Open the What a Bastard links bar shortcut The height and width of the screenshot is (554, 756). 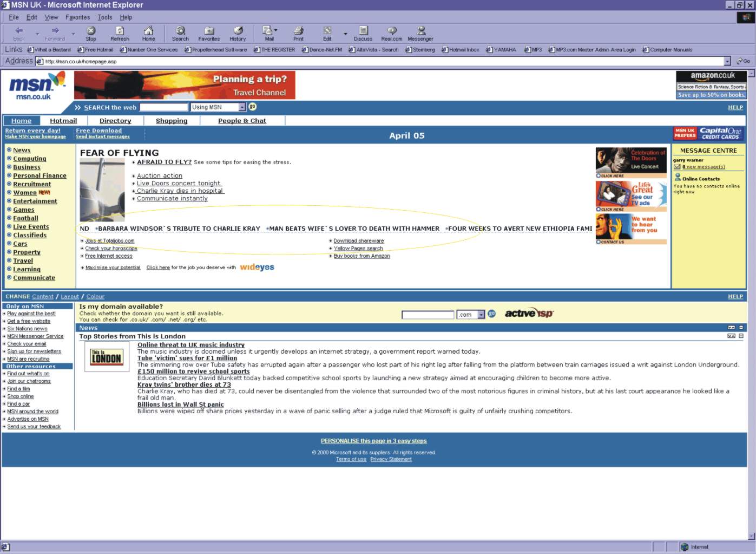pos(49,50)
